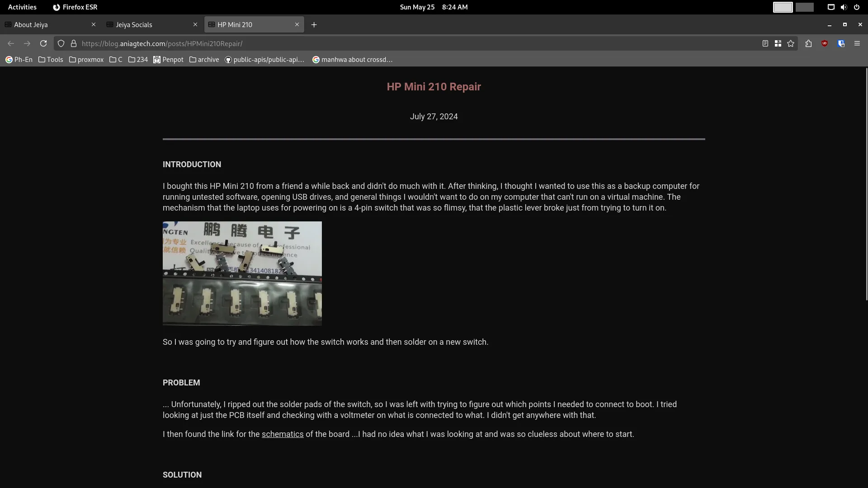Image resolution: width=868 pixels, height=488 pixels.
Task: Follow the schematics link in the article
Action: pyautogui.click(x=283, y=434)
